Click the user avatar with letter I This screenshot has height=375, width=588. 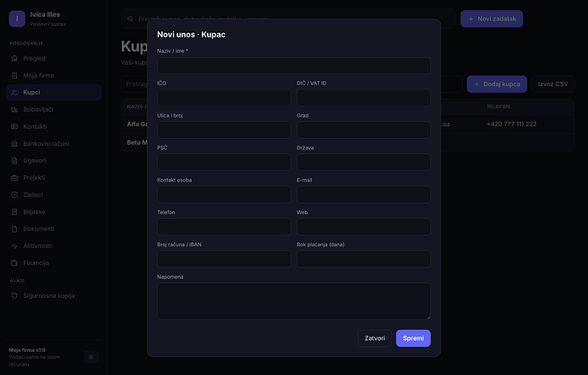[x=17, y=19]
